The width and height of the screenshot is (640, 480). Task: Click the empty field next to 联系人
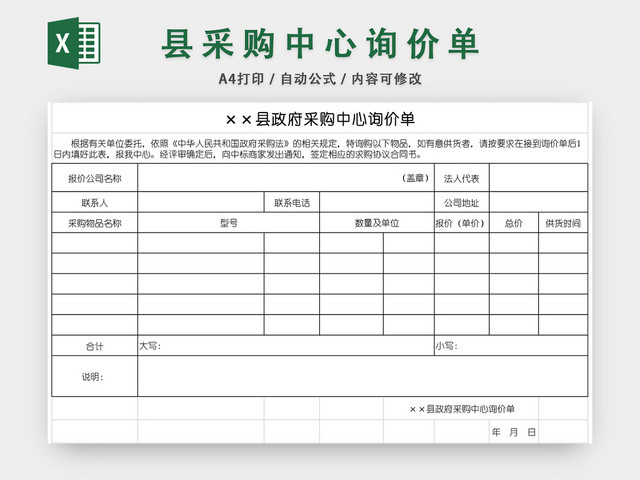point(201,202)
